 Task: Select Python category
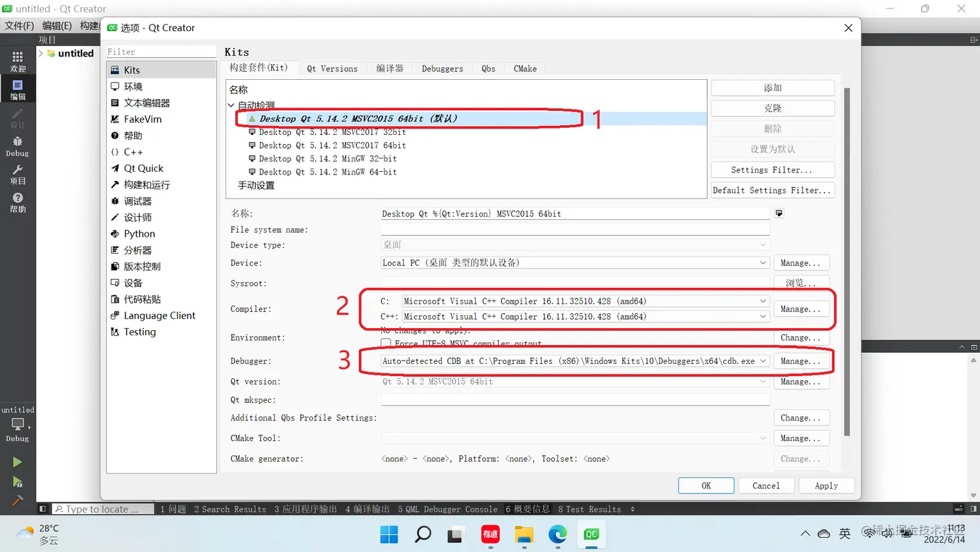pyautogui.click(x=161, y=234)
